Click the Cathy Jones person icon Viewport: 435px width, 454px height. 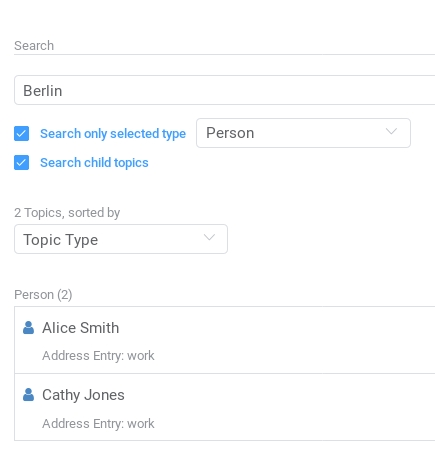coord(28,395)
